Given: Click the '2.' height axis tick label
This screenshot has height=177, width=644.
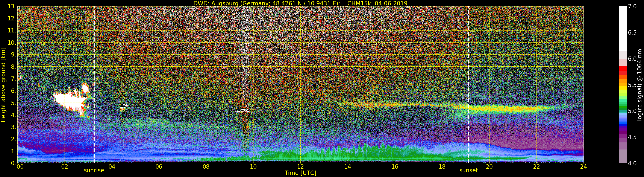Looking at the screenshot, I should tap(14, 139).
